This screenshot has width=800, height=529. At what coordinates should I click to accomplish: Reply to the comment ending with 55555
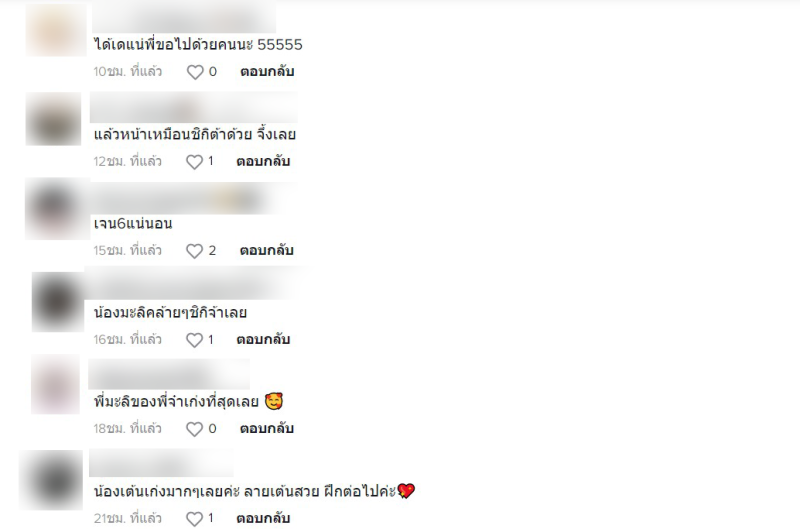(267, 71)
